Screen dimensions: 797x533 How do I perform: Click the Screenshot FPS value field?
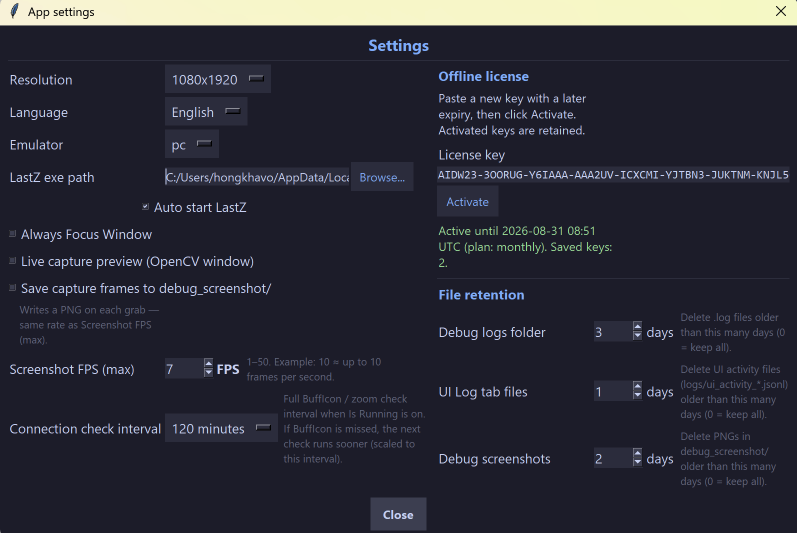(x=184, y=368)
